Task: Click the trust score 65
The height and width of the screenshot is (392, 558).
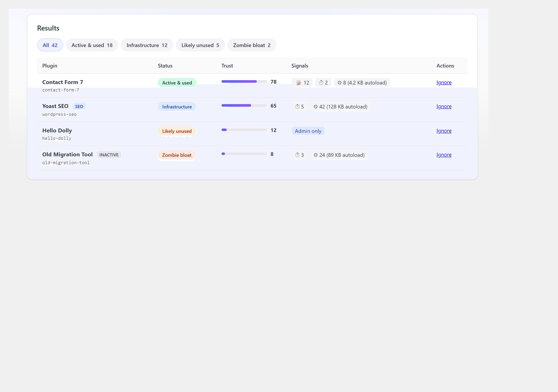Action: click(273, 106)
